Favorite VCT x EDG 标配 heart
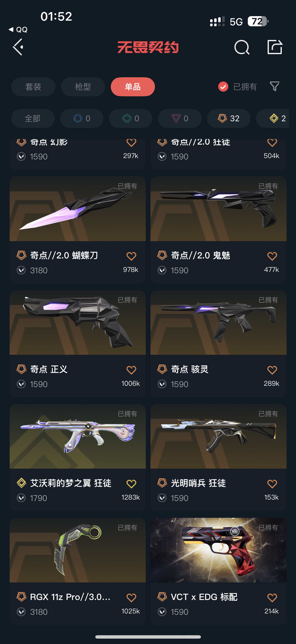 272,598
